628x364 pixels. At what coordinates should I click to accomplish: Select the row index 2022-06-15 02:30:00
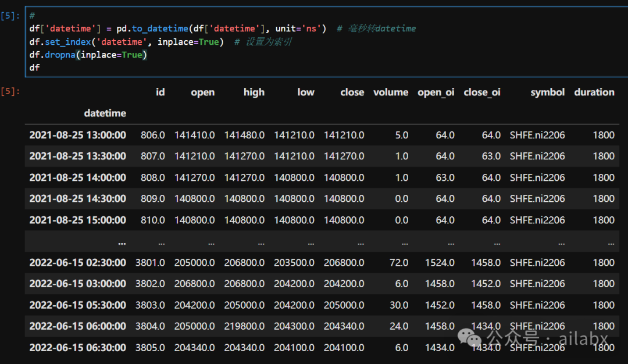pyautogui.click(x=78, y=263)
